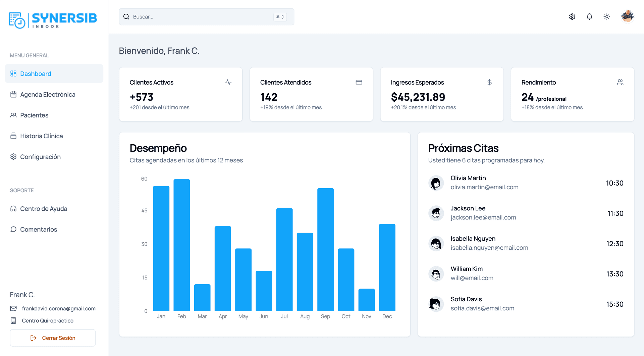Open settings gear icon in top bar
Viewport: 644px width, 356px height.
572,17
